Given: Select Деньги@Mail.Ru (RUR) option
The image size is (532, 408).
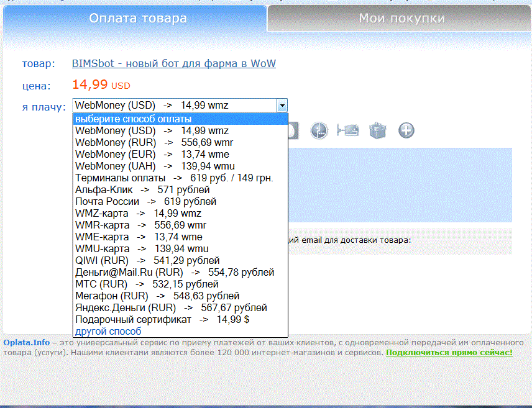Looking at the screenshot, I should click(x=180, y=273).
